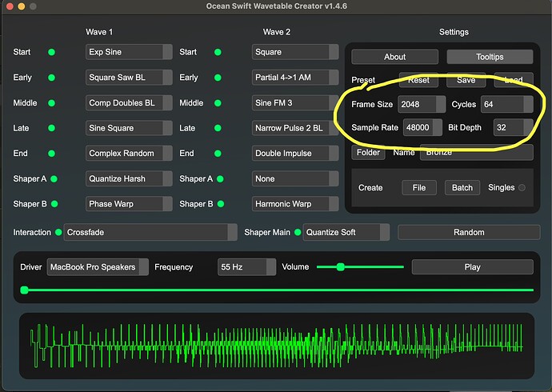Toggle Wave 2 Early green indicator
This screenshot has width=552, height=392.
(x=218, y=78)
